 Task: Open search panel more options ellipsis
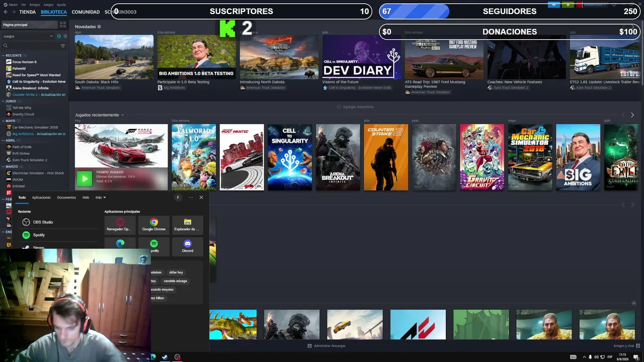pyautogui.click(x=190, y=198)
